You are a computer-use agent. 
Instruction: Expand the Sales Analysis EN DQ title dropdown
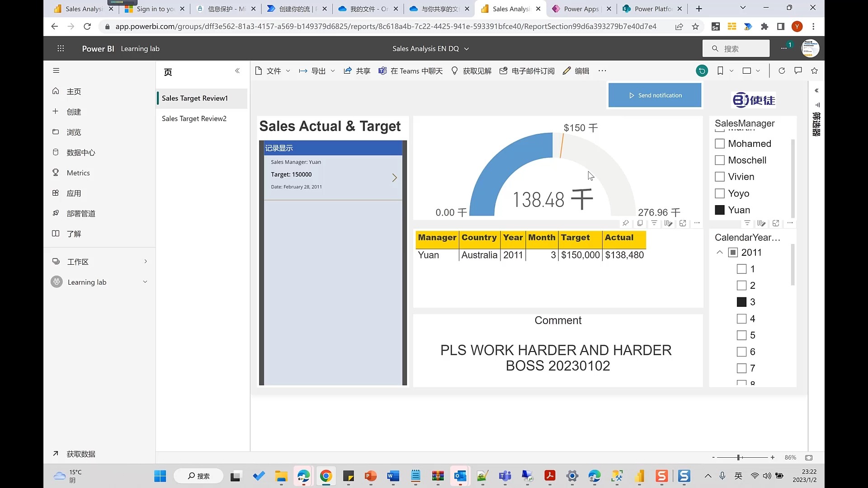pos(467,49)
